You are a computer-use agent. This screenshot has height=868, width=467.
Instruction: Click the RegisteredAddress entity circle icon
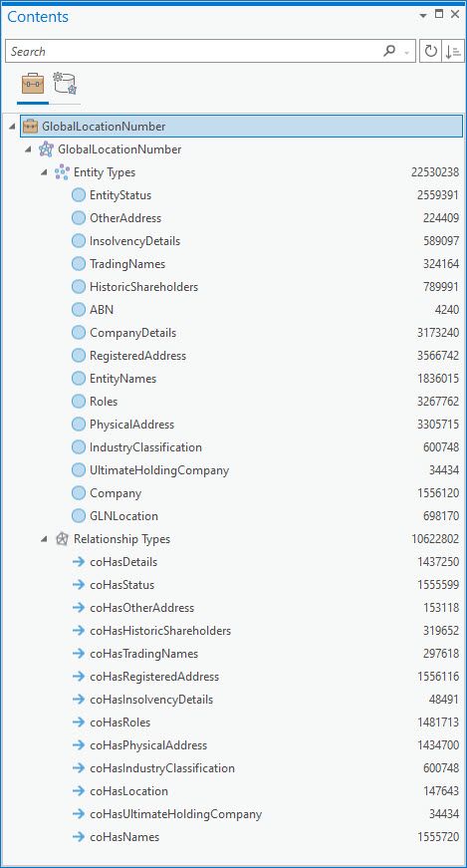pyautogui.click(x=79, y=356)
